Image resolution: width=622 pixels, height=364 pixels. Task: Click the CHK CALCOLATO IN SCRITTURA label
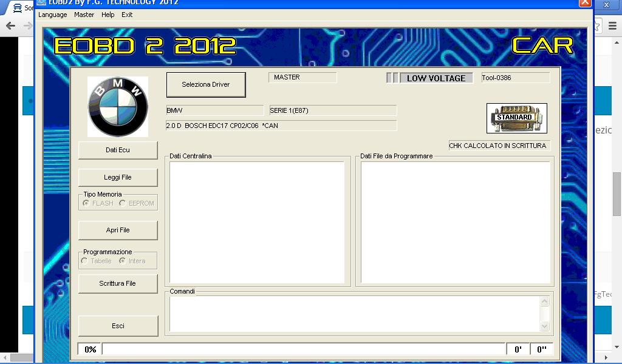click(x=499, y=146)
